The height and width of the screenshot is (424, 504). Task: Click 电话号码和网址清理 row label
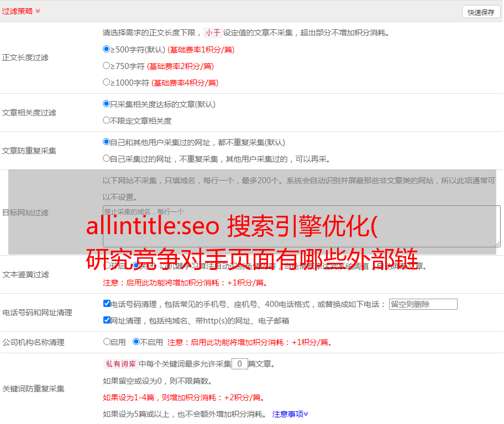click(x=37, y=312)
